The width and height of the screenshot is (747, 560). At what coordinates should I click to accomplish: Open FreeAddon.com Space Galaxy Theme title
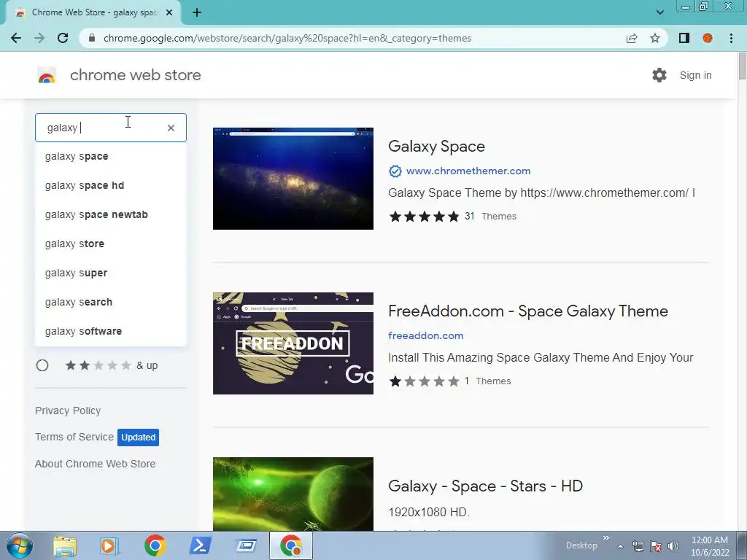(x=528, y=311)
